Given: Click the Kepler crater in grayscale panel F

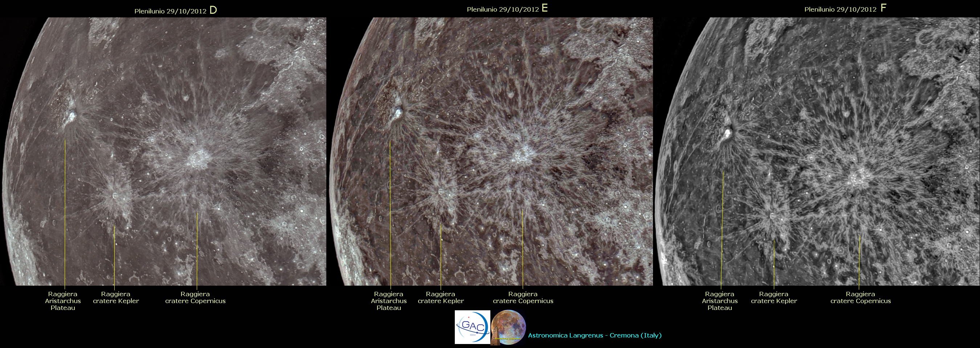Looking at the screenshot, I should point(772,215).
